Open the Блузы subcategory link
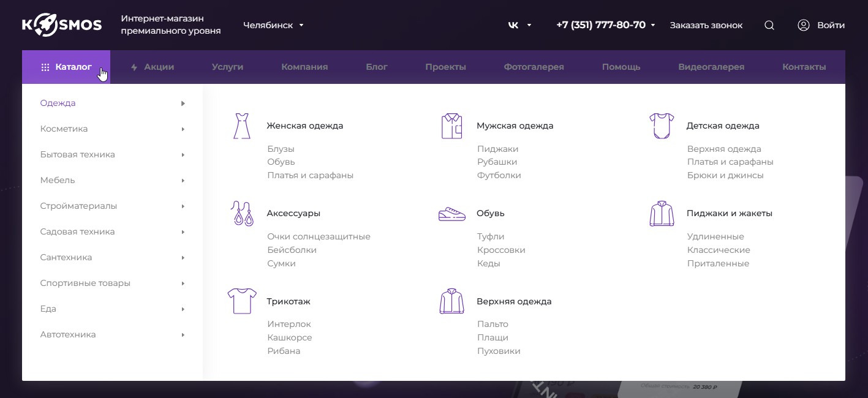868x398 pixels. (x=281, y=149)
